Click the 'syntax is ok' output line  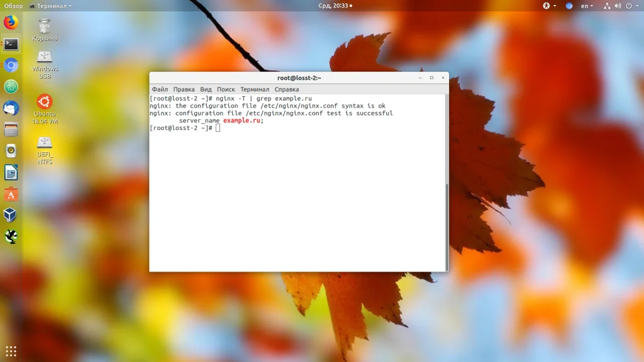coord(267,106)
